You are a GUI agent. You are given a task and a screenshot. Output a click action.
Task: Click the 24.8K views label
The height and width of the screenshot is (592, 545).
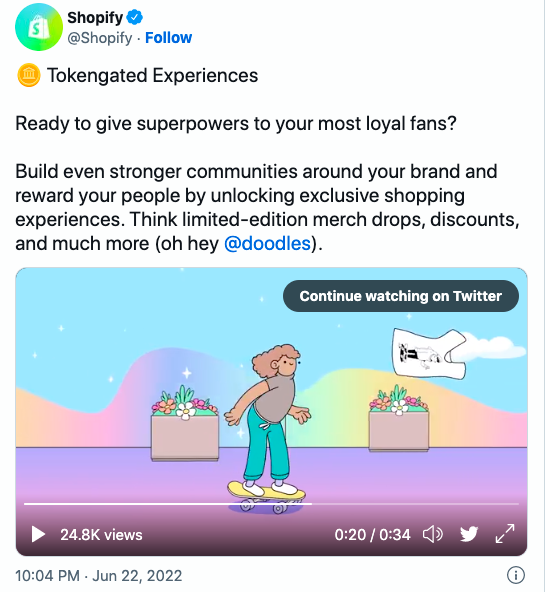tap(101, 535)
